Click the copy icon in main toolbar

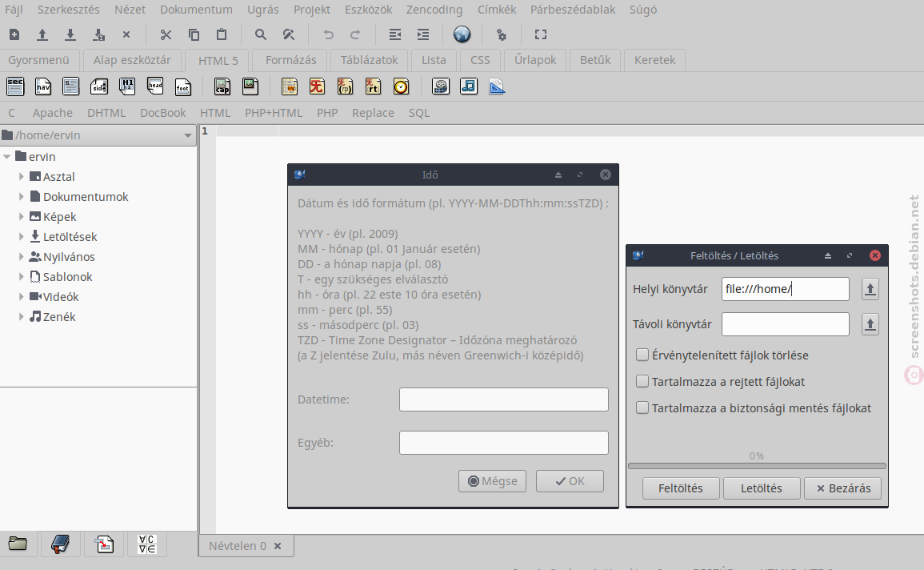194,34
